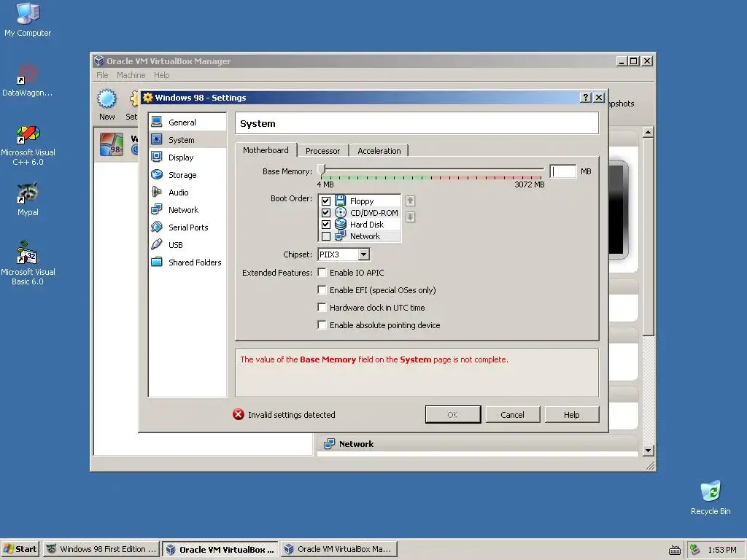Open the Network settings category in sidebar
747x560 pixels.
[x=187, y=210]
